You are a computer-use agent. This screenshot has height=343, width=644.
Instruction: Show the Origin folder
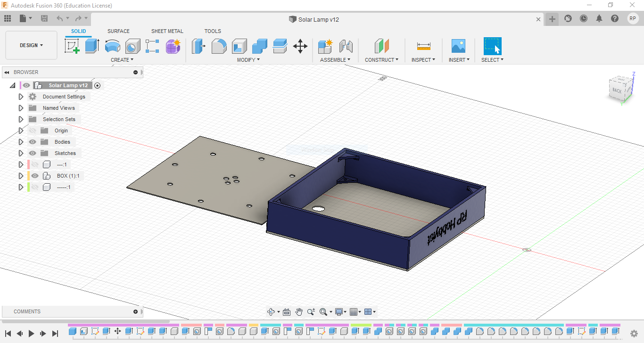tap(33, 131)
